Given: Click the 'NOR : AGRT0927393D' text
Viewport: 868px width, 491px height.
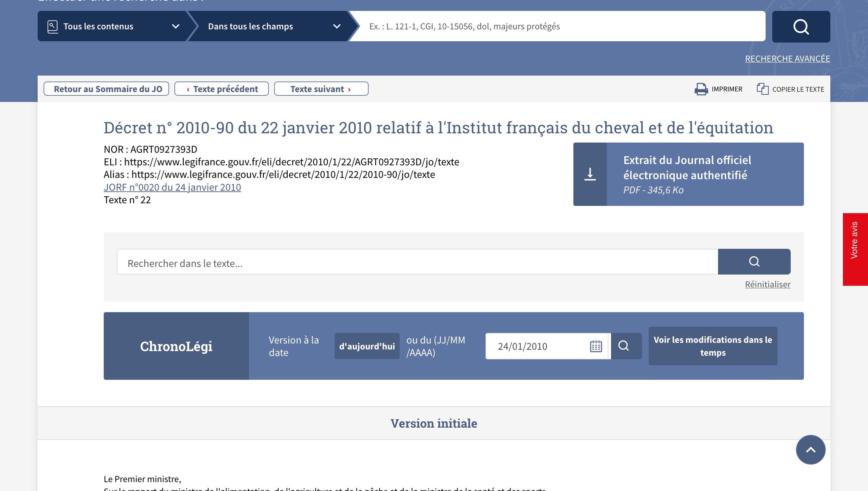Looking at the screenshot, I should [x=151, y=149].
